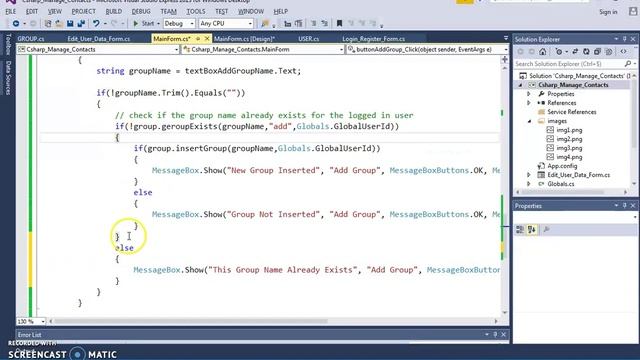Expand the Edit_User_Data_Form.cs node
This screenshot has width=640, height=360.
click(x=529, y=175)
